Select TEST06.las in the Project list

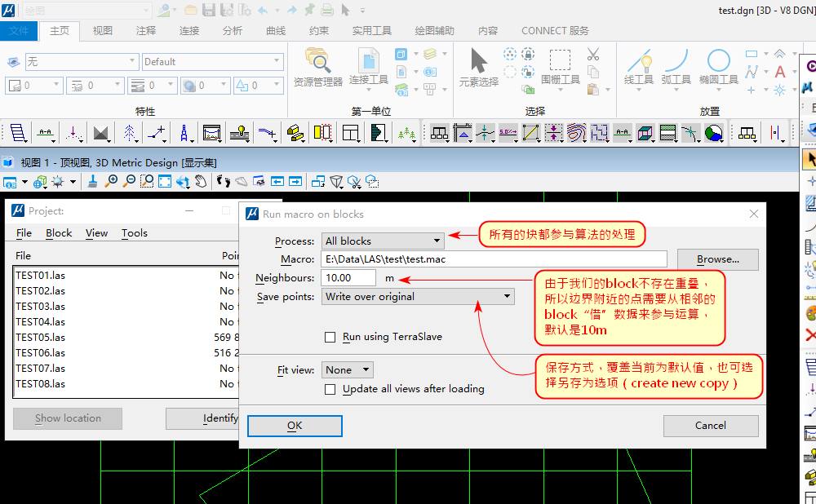(x=126, y=352)
